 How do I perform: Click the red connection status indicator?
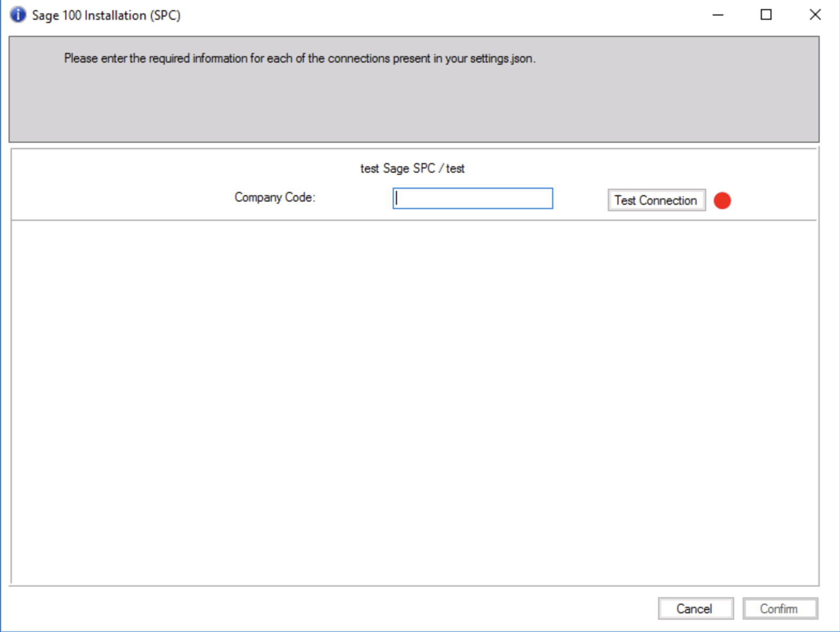click(x=722, y=201)
